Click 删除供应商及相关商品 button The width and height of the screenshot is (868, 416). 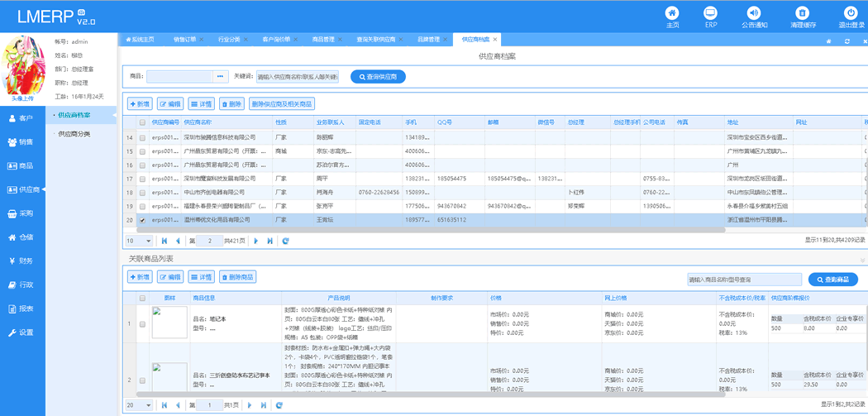(x=282, y=103)
